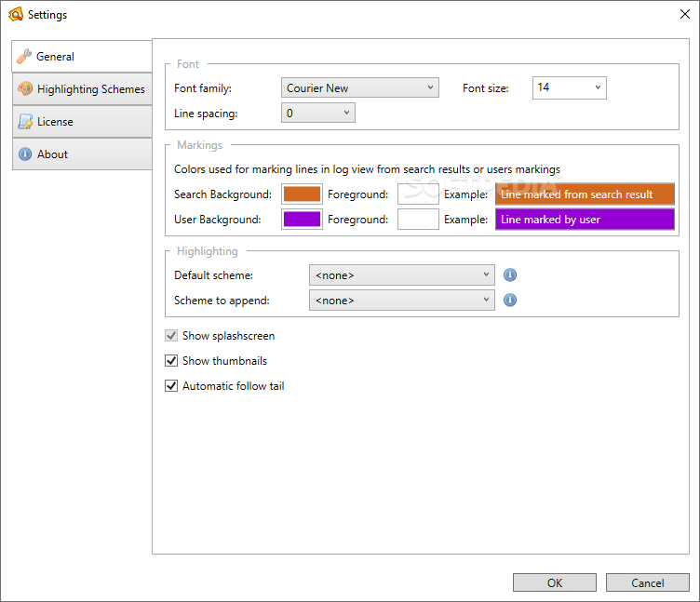Expand the Default scheme dropdown
Screen dimensions: 700x602
pyautogui.click(x=402, y=274)
